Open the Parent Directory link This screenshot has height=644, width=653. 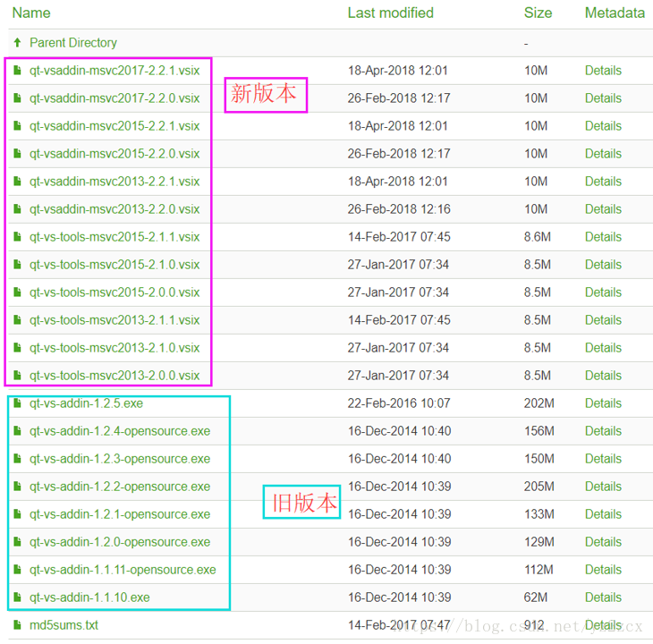pyautogui.click(x=73, y=42)
